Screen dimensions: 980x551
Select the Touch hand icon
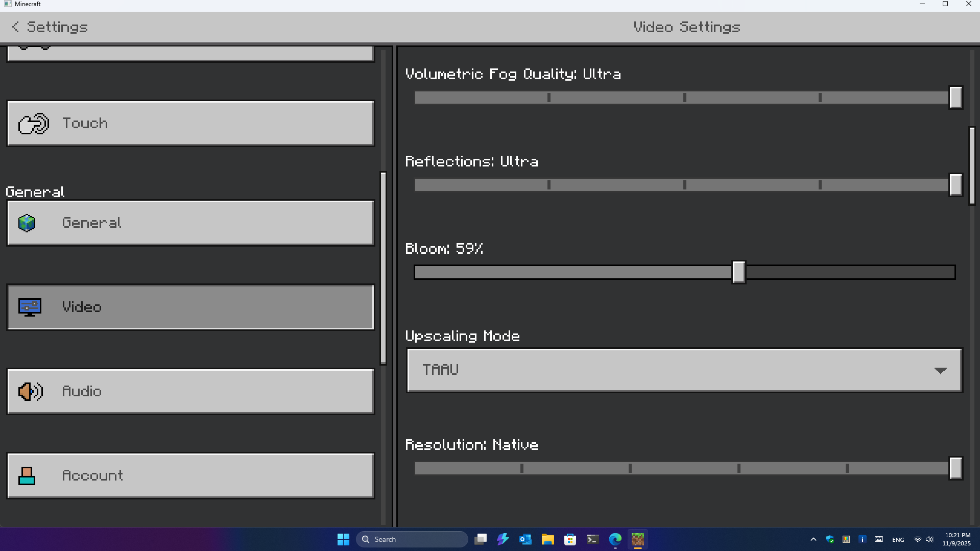(33, 124)
